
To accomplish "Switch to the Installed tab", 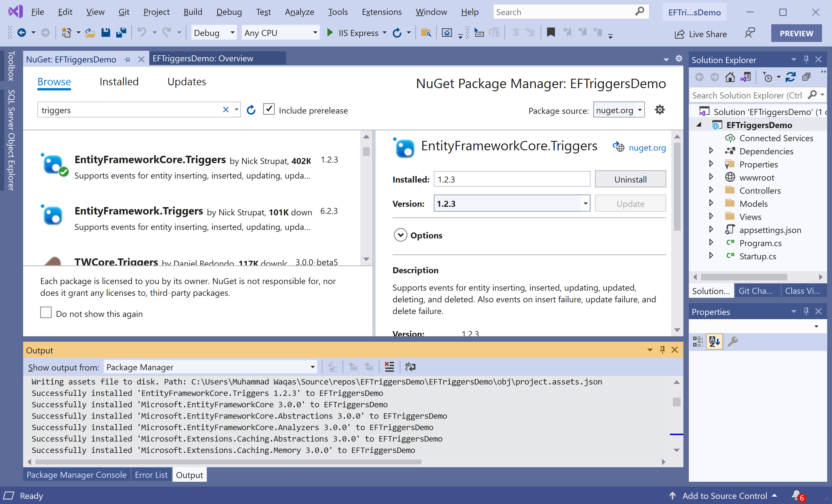I will click(x=119, y=82).
